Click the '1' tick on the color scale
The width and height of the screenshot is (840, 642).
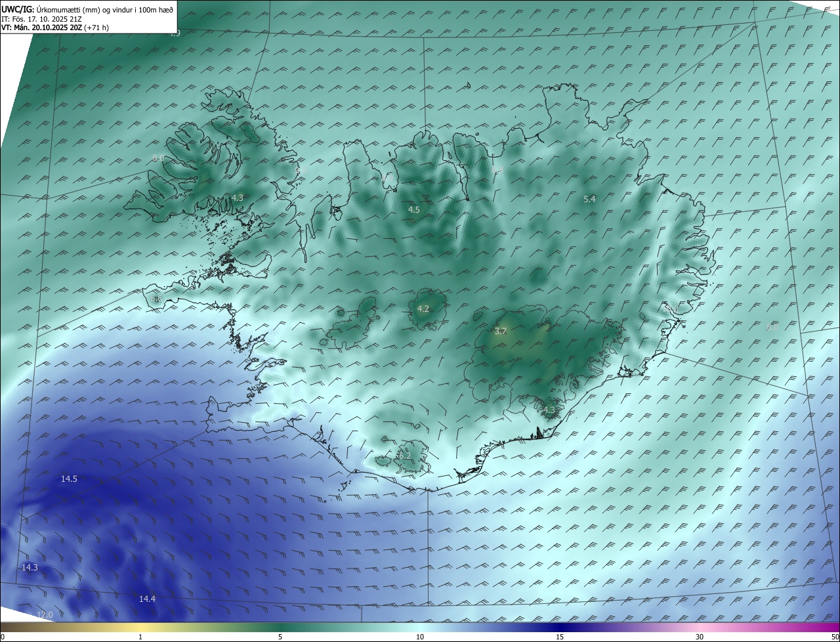[x=140, y=637]
